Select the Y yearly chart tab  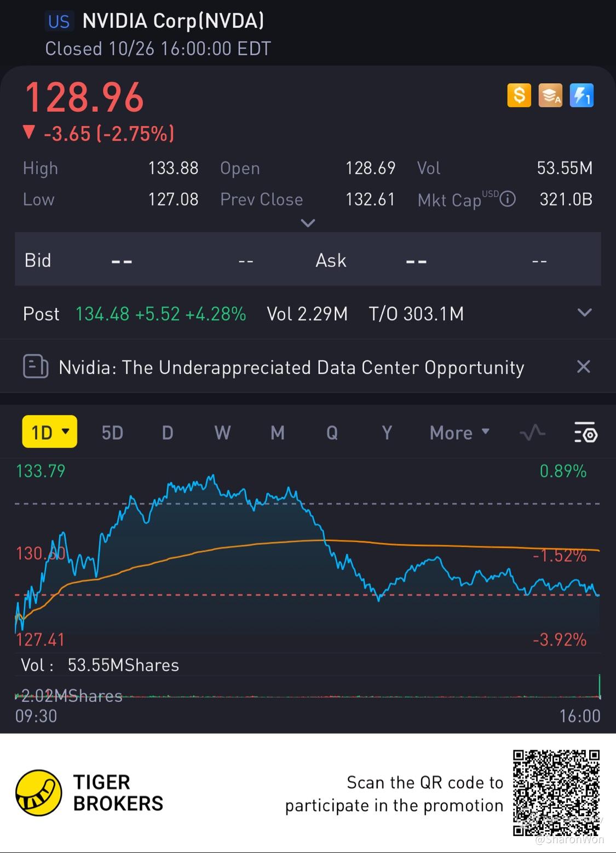pos(387,433)
